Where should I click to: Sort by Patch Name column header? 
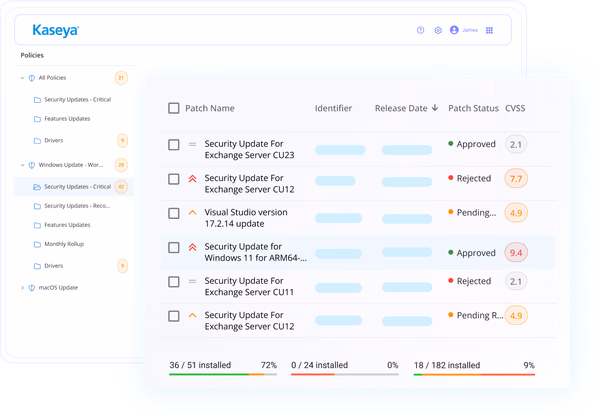click(210, 108)
